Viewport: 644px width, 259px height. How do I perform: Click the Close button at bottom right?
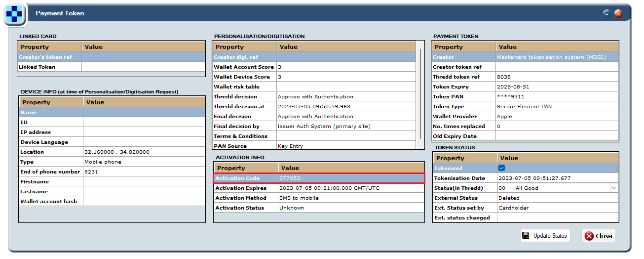click(598, 236)
